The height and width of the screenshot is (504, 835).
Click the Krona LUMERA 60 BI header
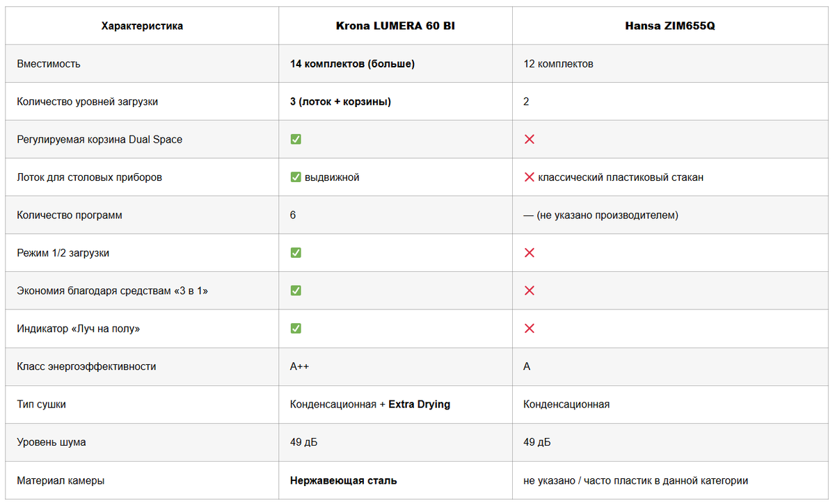[395, 26]
